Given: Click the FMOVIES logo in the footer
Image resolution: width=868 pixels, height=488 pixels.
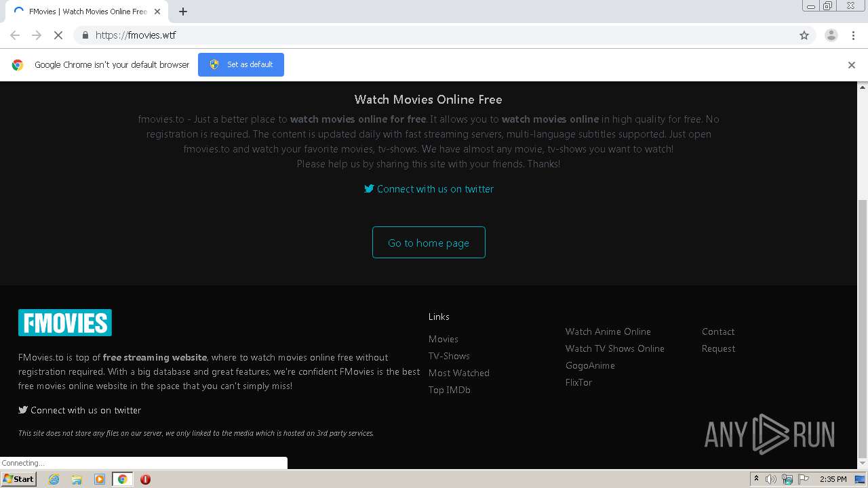Looking at the screenshot, I should coord(65,323).
